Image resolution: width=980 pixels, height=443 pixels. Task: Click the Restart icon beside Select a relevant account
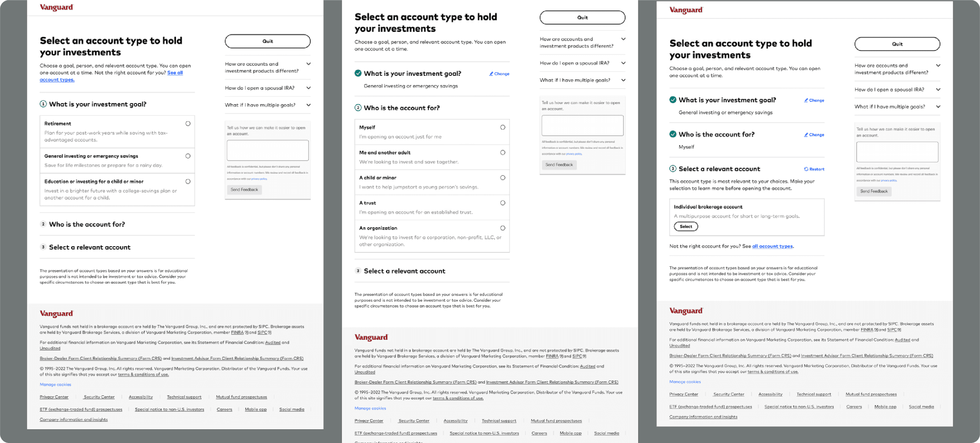tap(806, 169)
